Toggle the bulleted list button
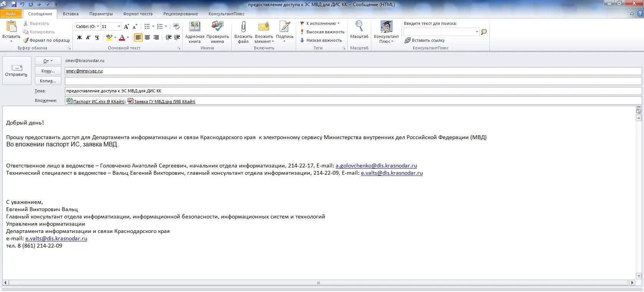The height and width of the screenshot is (292, 644). (x=147, y=26)
